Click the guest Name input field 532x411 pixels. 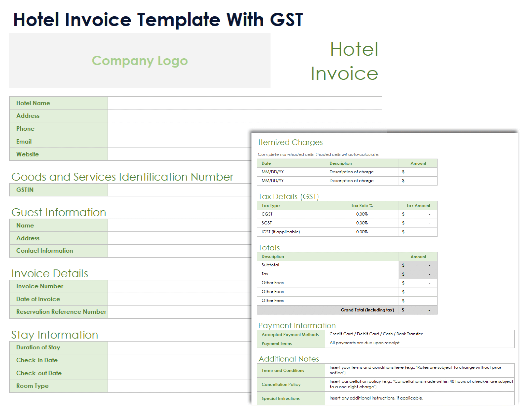click(x=180, y=225)
